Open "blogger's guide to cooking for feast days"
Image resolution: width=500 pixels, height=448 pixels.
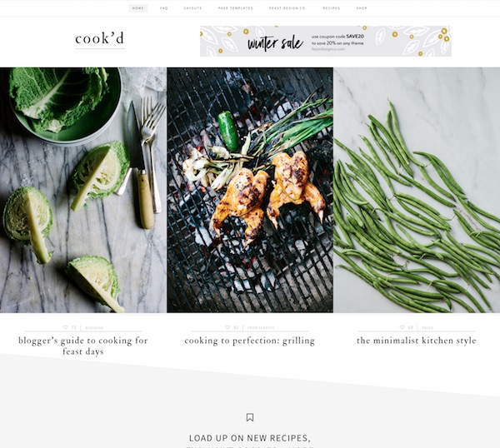point(82,346)
